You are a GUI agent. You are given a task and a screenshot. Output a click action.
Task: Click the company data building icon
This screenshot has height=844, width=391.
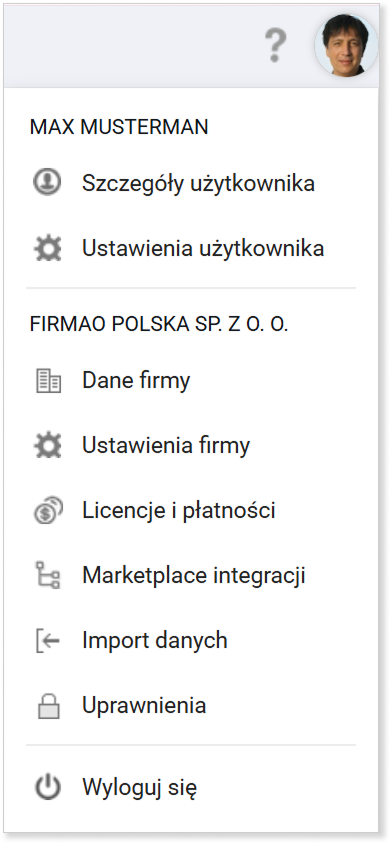pos(48,381)
